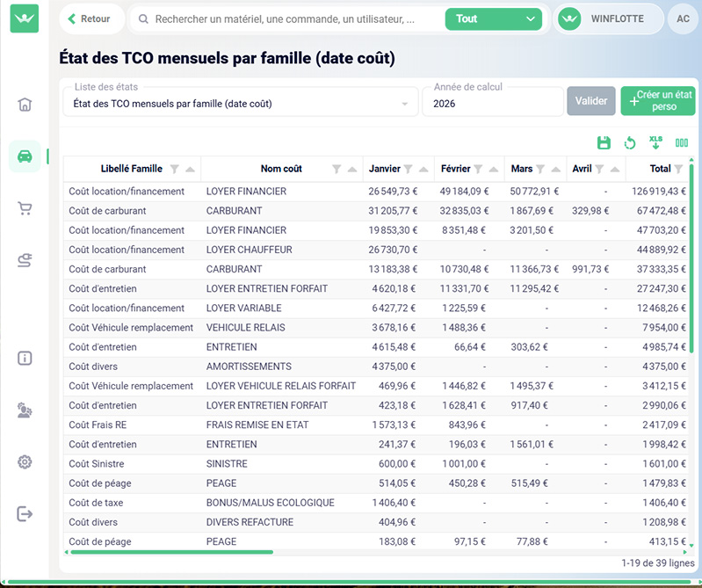Open the users management icon in sidebar
The height and width of the screenshot is (588, 702).
25,410
